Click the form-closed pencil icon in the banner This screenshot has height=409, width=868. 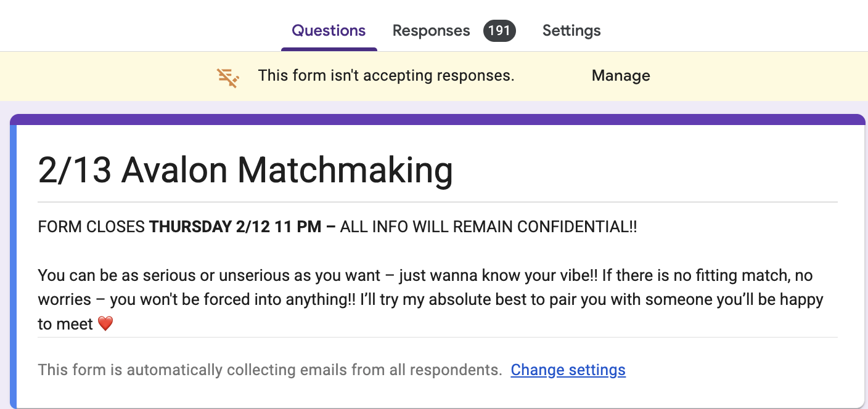(x=227, y=77)
